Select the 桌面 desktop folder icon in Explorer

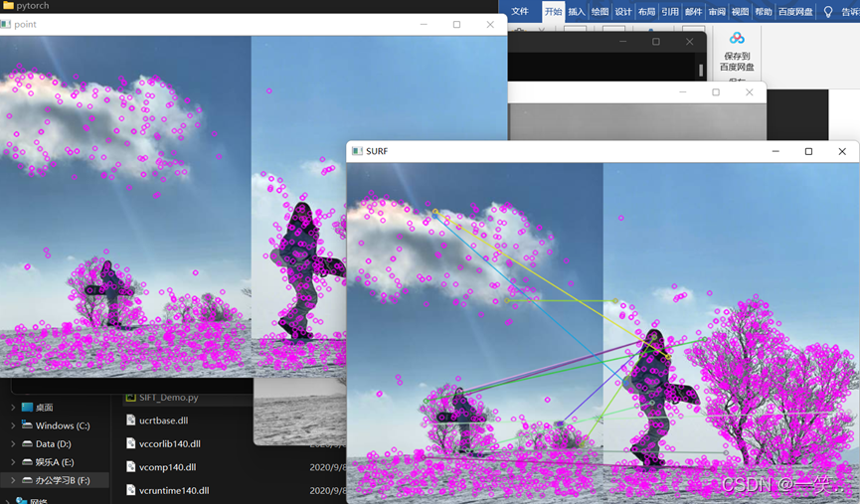coord(28,407)
